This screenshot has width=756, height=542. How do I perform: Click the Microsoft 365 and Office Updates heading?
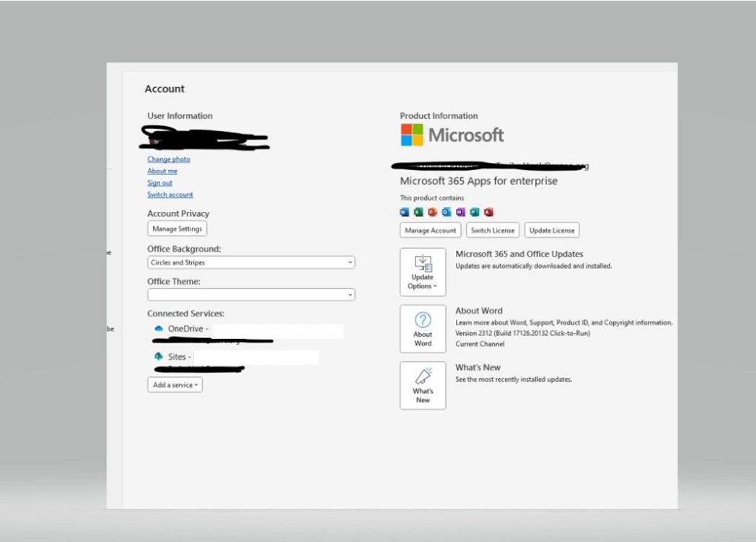coord(519,254)
